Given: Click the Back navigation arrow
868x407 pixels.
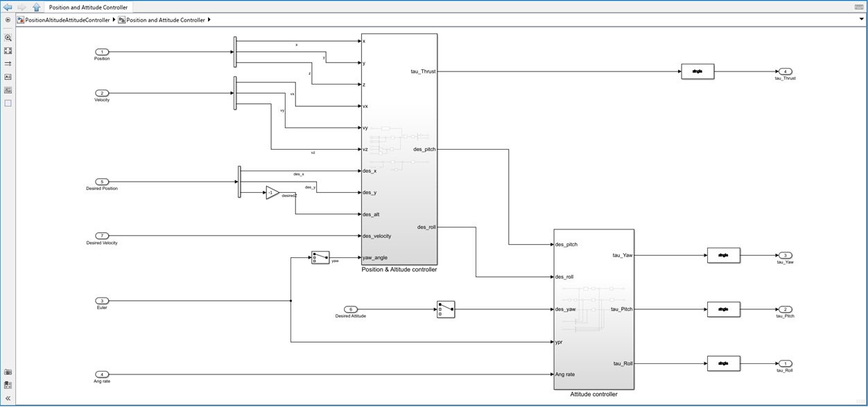Looking at the screenshot, I should [x=8, y=7].
